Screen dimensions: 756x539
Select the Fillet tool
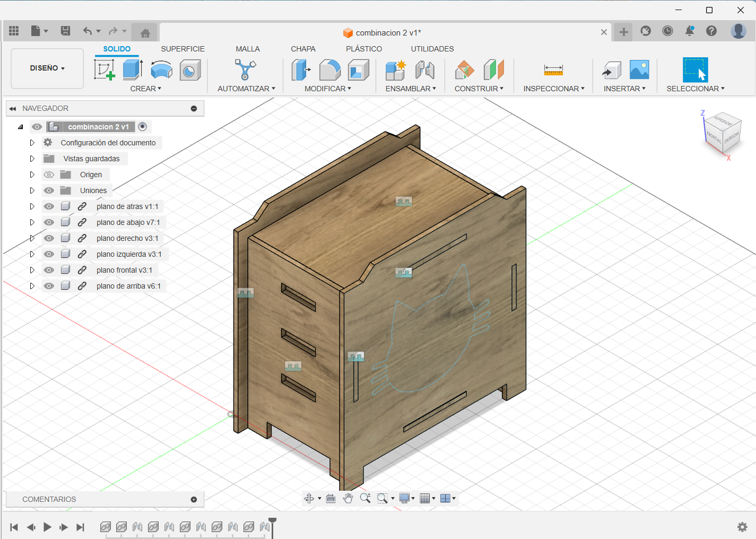pyautogui.click(x=329, y=69)
